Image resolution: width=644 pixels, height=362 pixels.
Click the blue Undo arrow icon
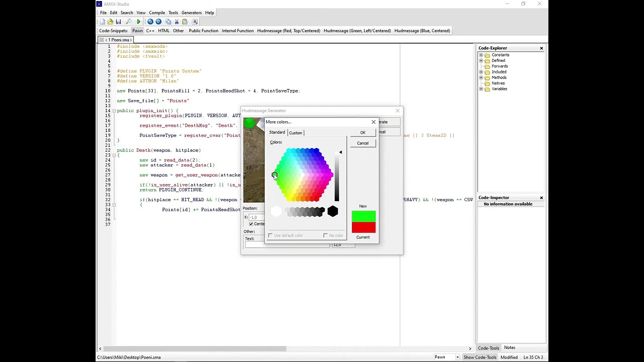pos(150,22)
